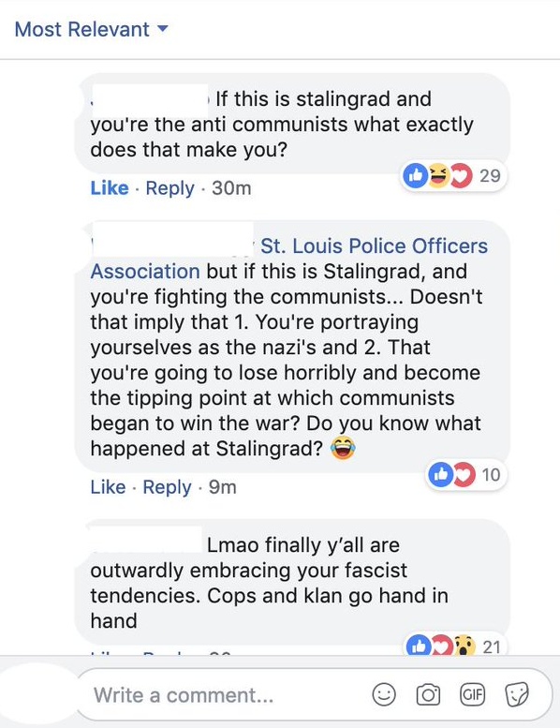Reply to the 9m old comment

tap(167, 487)
